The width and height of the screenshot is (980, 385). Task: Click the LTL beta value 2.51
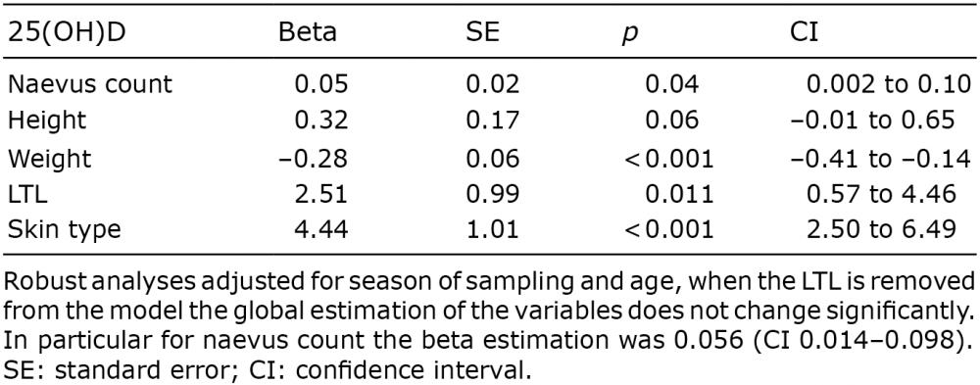click(320, 194)
